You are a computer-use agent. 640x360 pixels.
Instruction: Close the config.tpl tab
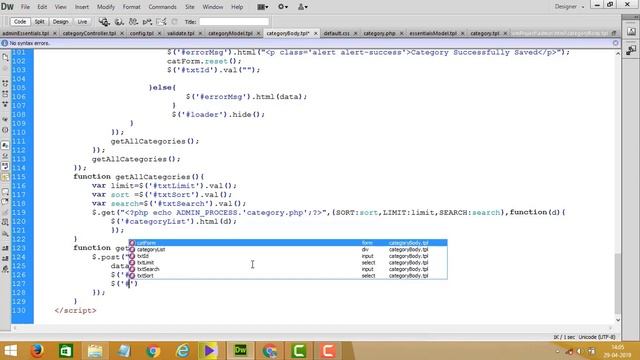(159, 33)
